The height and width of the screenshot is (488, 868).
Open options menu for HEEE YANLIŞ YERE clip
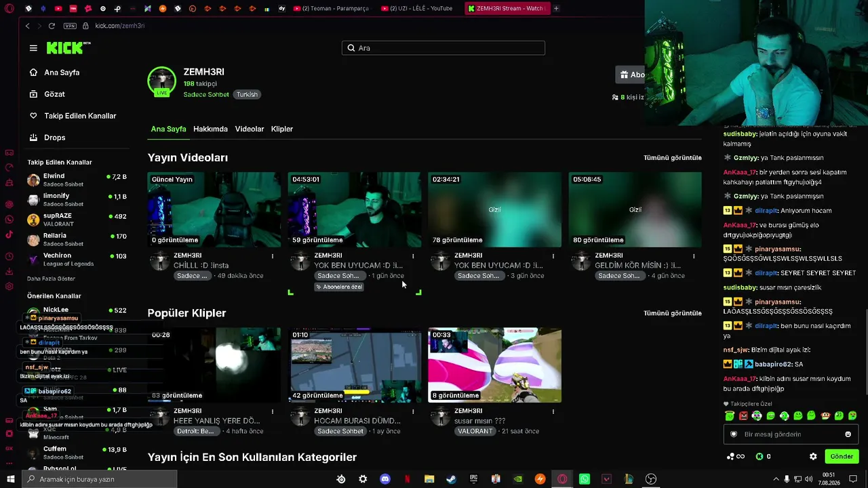click(273, 411)
